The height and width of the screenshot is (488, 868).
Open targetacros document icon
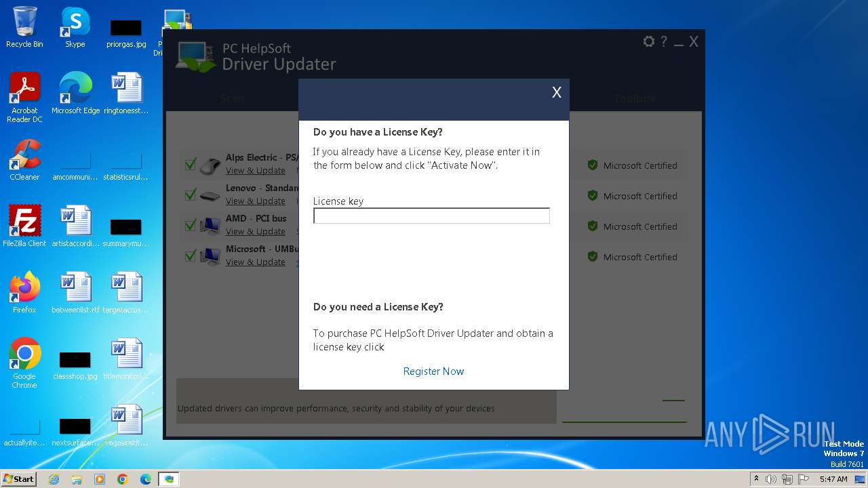tap(126, 293)
